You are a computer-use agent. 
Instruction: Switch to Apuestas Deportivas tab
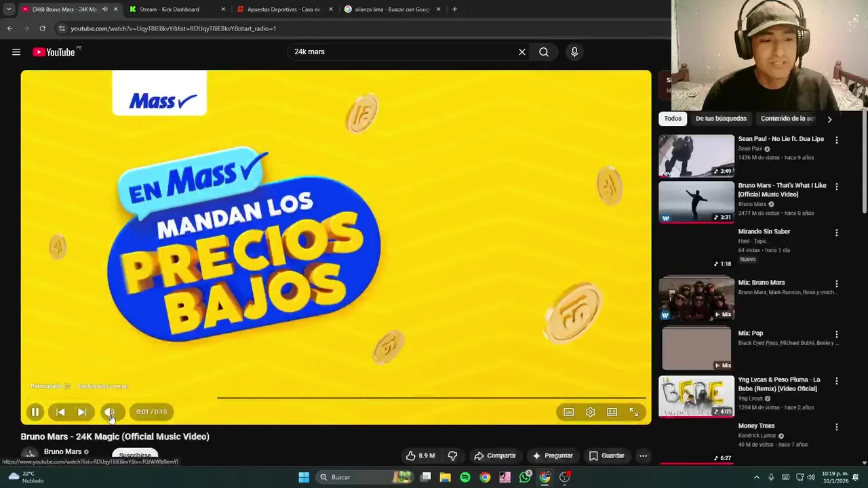tap(283, 9)
